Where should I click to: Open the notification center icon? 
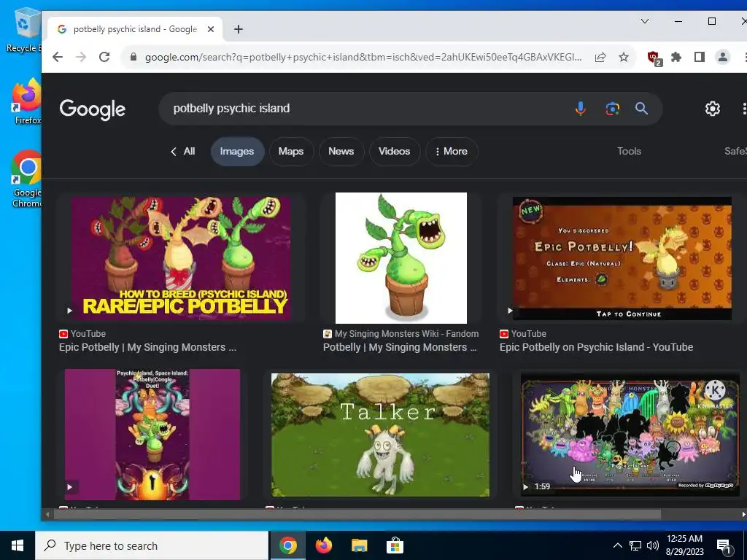(x=724, y=546)
